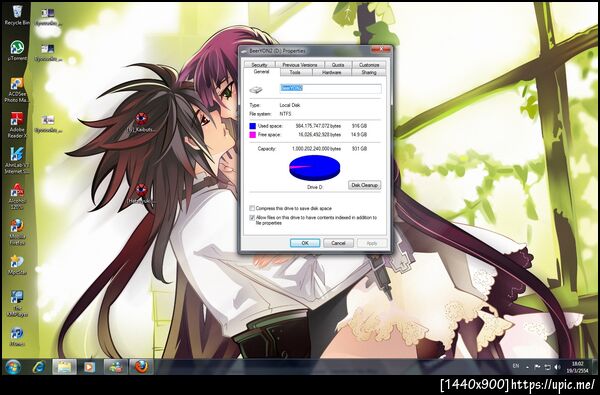Open the EN language bar selector
This screenshot has width=600, height=395.
pos(516,366)
